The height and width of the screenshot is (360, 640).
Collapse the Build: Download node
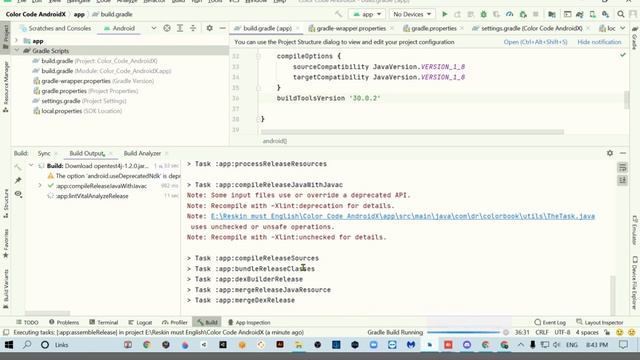pos(31,166)
